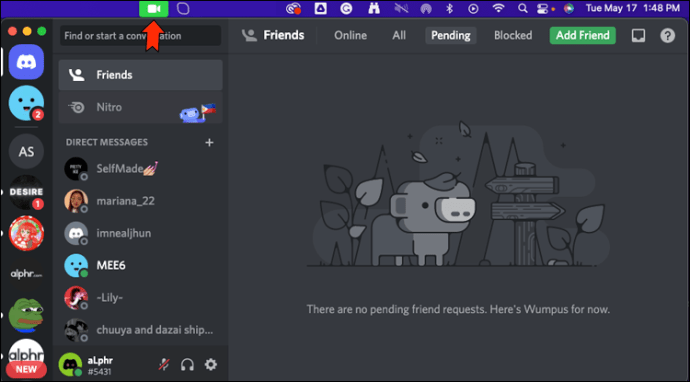
Task: Open the MEE6 server icon with badge
Action: tap(26, 103)
